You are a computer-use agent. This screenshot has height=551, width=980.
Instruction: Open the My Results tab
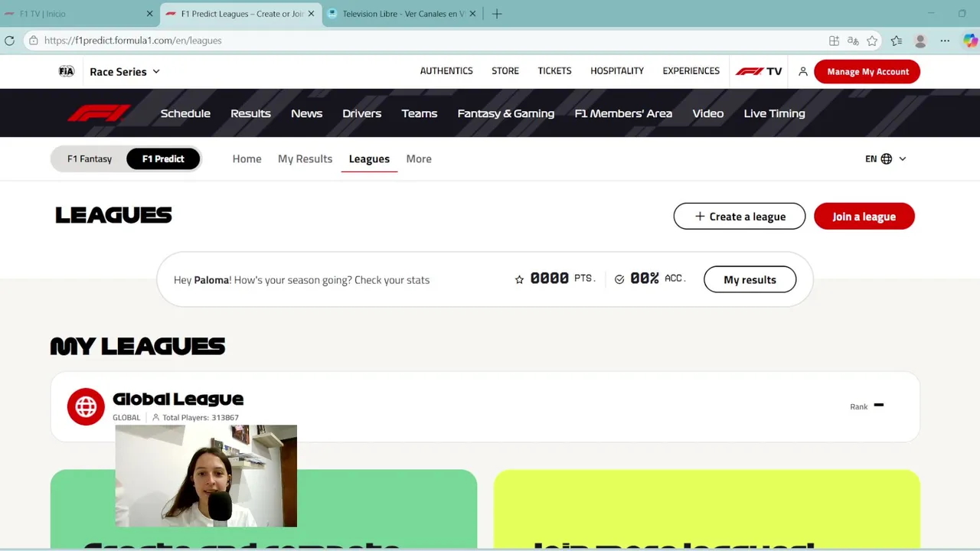pyautogui.click(x=305, y=159)
